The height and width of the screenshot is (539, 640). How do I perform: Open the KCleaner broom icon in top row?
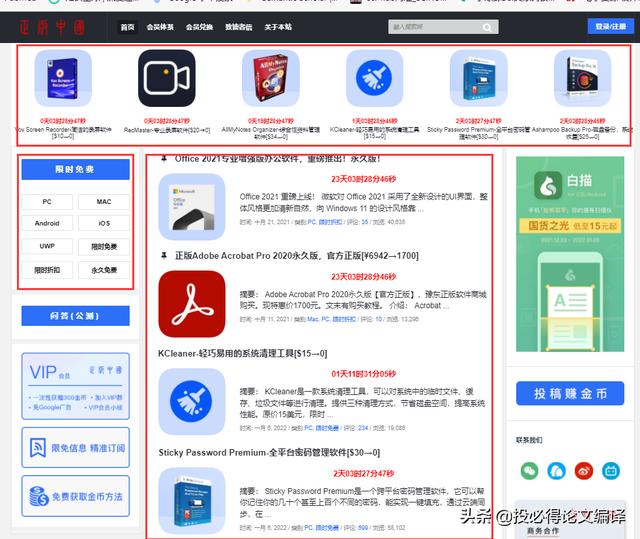coord(374,77)
